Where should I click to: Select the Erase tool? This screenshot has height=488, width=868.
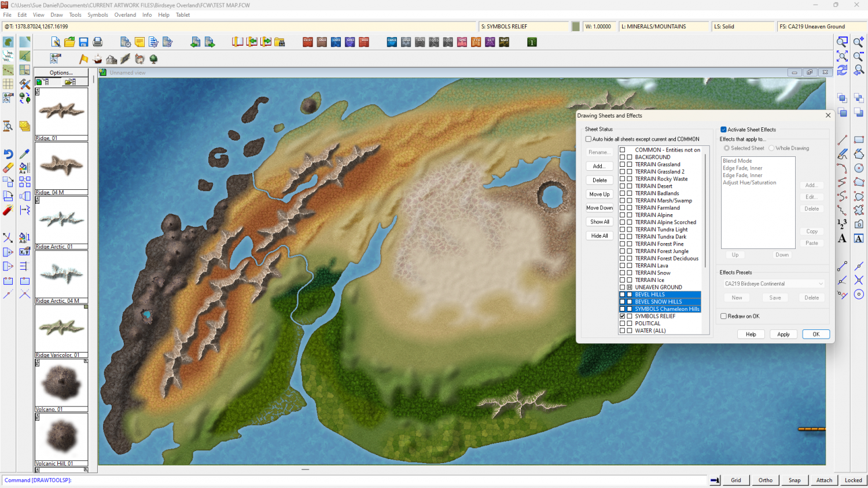coord(8,168)
